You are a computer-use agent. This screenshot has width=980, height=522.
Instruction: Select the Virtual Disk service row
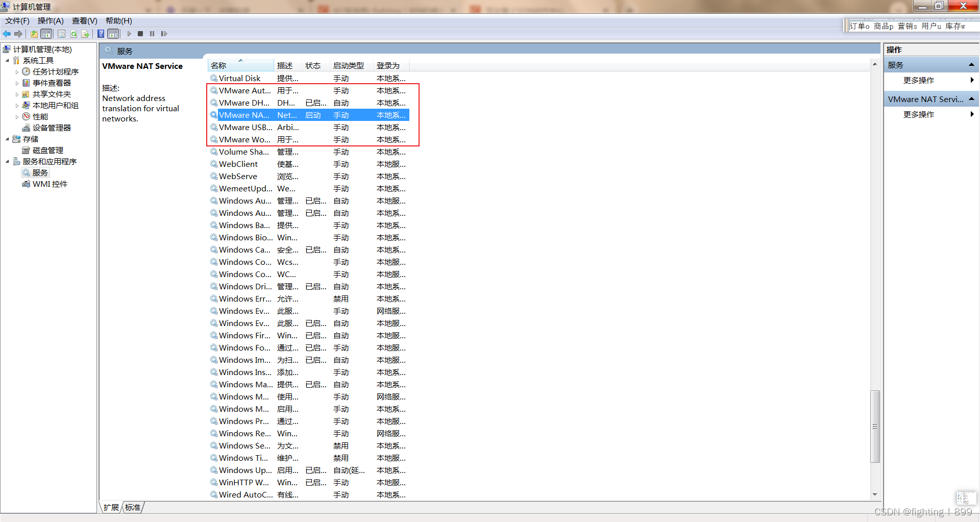309,79
